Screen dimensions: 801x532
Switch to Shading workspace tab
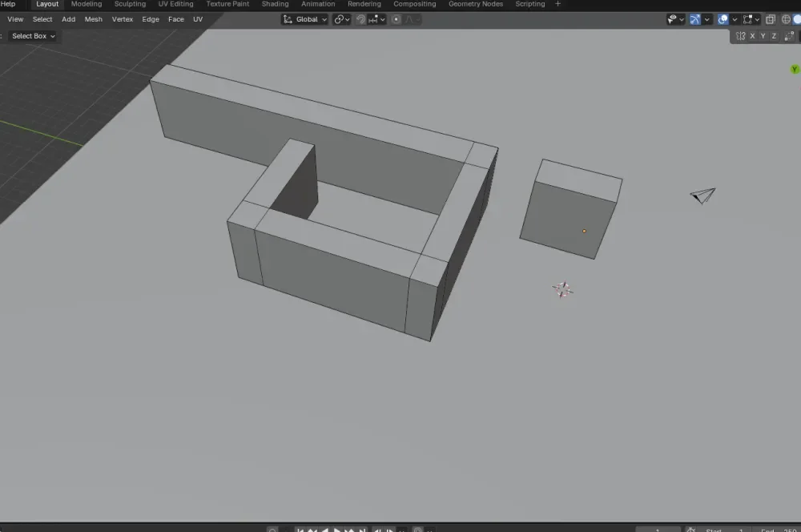pyautogui.click(x=275, y=3)
